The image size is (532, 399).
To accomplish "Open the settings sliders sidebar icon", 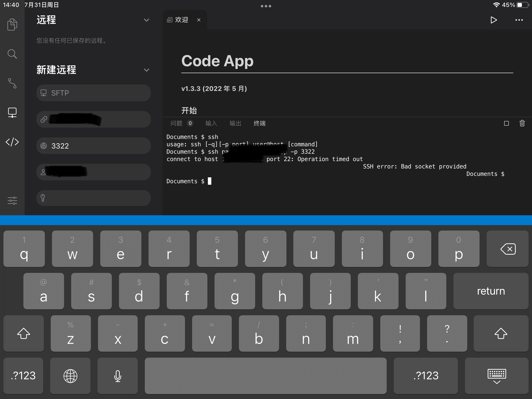I will (12, 200).
